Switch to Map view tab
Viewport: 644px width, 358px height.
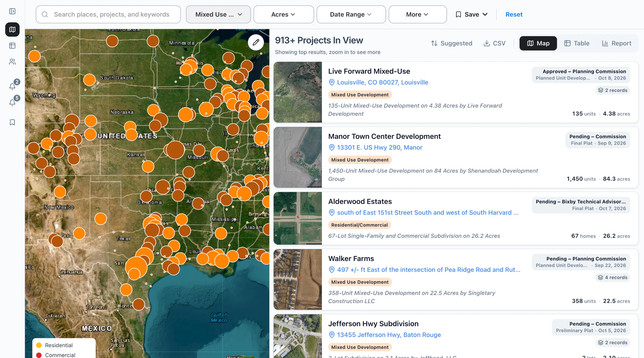pyautogui.click(x=538, y=43)
